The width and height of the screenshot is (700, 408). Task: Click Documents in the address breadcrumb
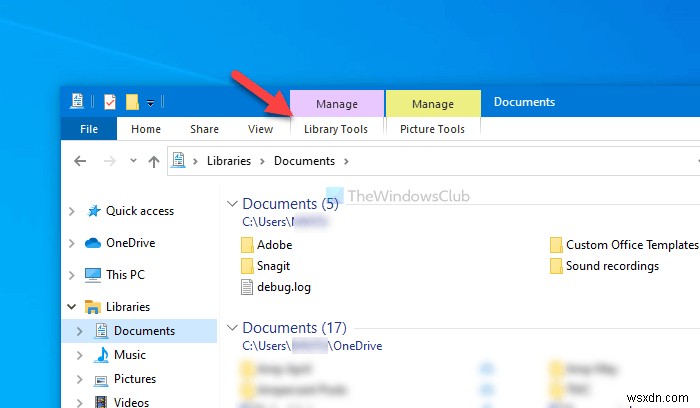click(x=304, y=161)
